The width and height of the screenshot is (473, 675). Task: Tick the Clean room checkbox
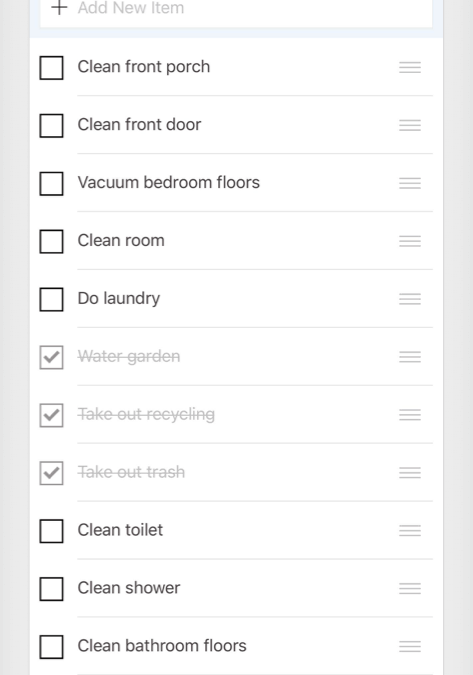[52, 242]
